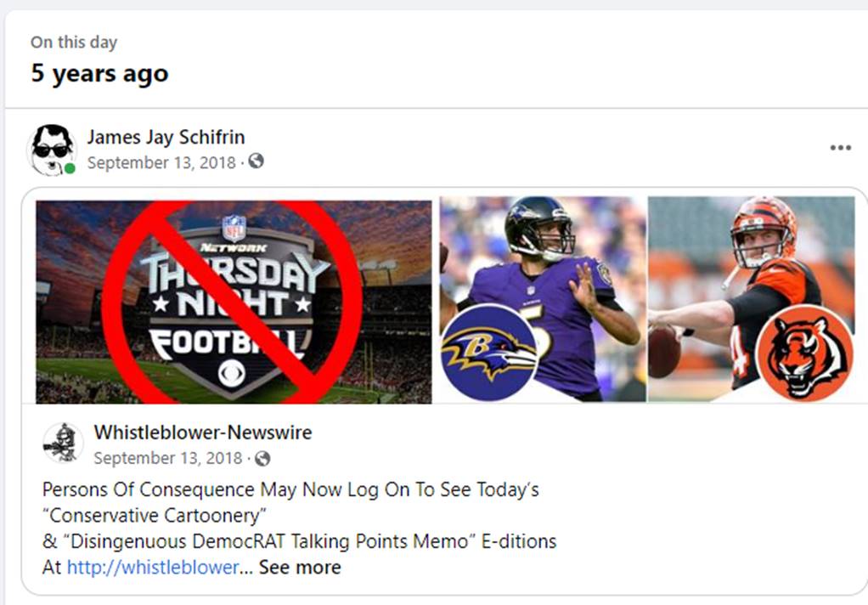Screen dimensions: 868x605
Task: Open the top September 13, 2018 timestamp
Action: (161, 162)
